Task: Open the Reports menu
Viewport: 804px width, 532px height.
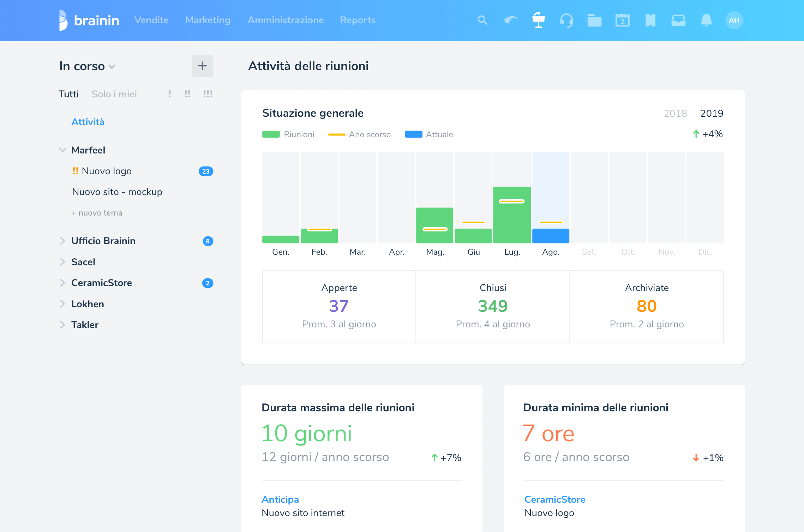Action: click(358, 20)
